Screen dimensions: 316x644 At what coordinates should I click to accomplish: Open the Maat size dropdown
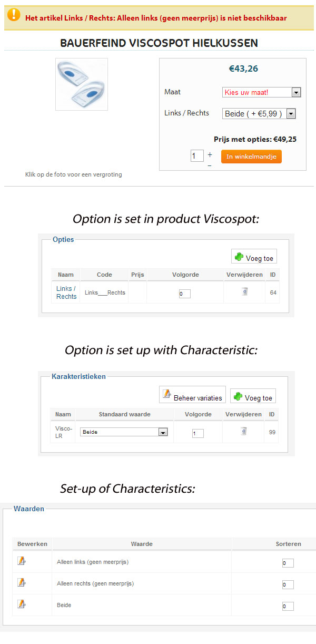pos(261,92)
